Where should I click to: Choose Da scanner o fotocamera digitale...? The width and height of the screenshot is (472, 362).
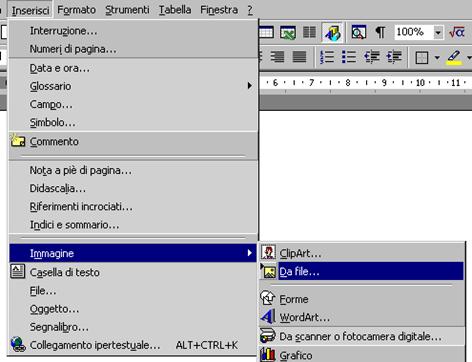click(362, 337)
